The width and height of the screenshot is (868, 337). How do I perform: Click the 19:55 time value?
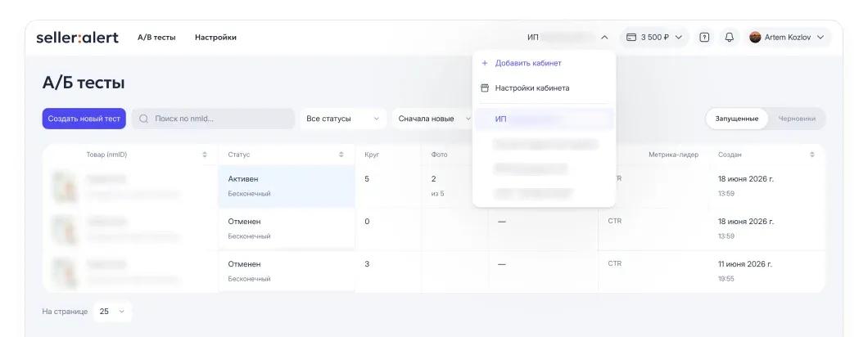click(x=726, y=279)
